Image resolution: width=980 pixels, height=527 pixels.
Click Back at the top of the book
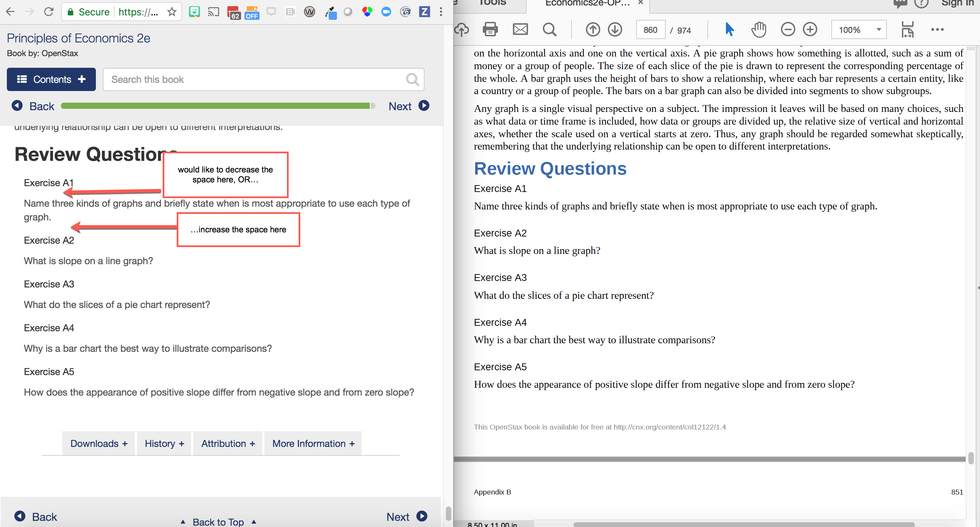pyautogui.click(x=33, y=106)
